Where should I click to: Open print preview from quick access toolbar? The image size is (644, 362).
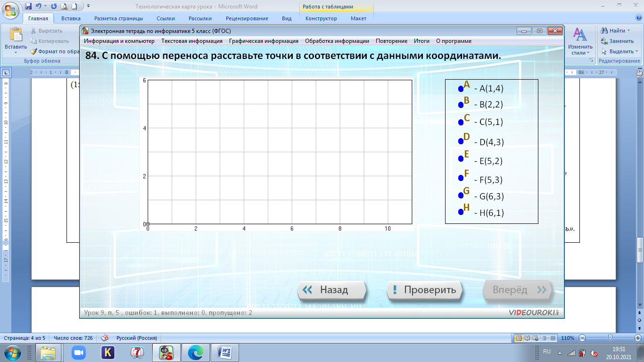tap(64, 7)
